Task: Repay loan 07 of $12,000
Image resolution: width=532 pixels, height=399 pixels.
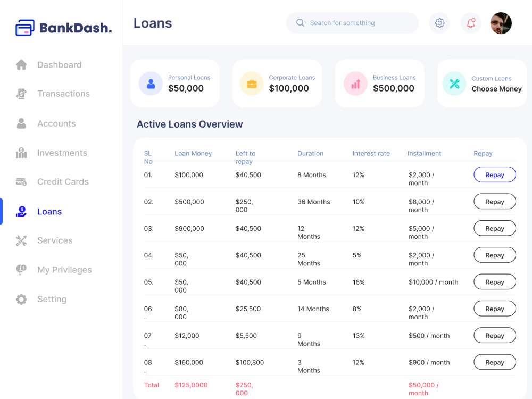Action: 495,336
